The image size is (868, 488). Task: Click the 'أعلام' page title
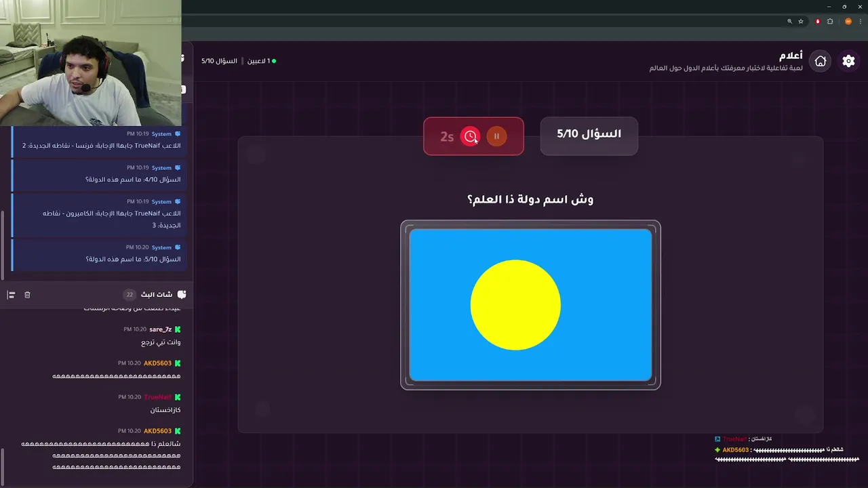tap(791, 55)
